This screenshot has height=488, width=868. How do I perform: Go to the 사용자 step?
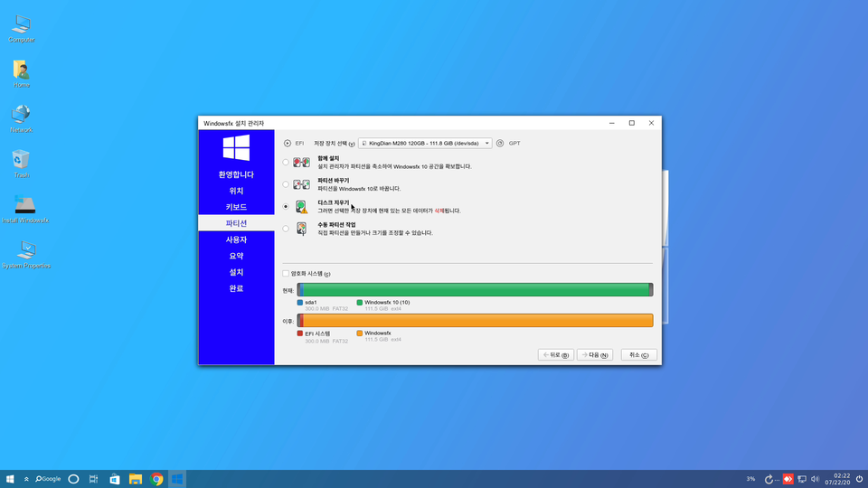tap(236, 239)
